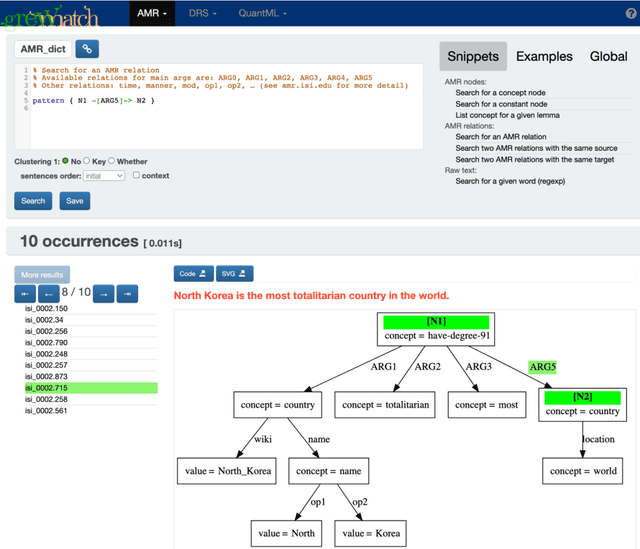Open snippet Search for a concept node
Screen dimensions: 640x549
500,92
